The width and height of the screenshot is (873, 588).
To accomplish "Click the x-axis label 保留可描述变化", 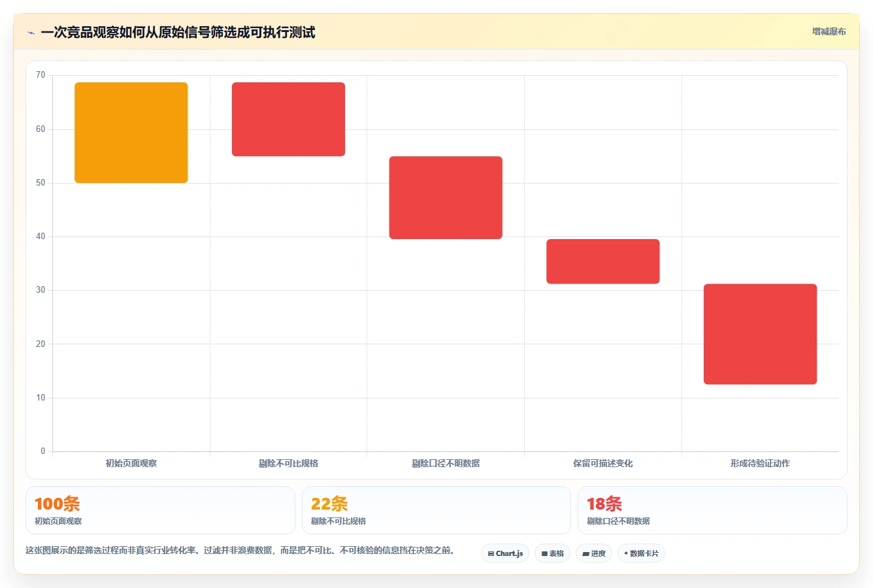I will [x=603, y=463].
